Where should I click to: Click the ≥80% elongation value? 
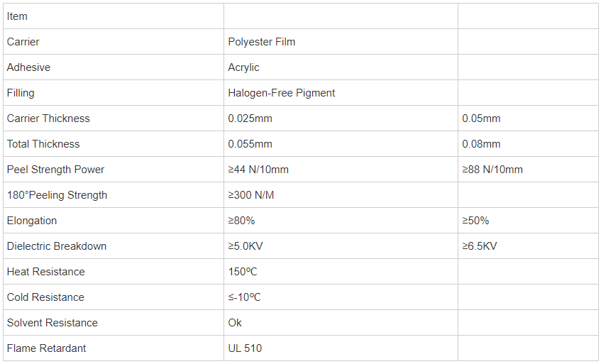(x=241, y=220)
